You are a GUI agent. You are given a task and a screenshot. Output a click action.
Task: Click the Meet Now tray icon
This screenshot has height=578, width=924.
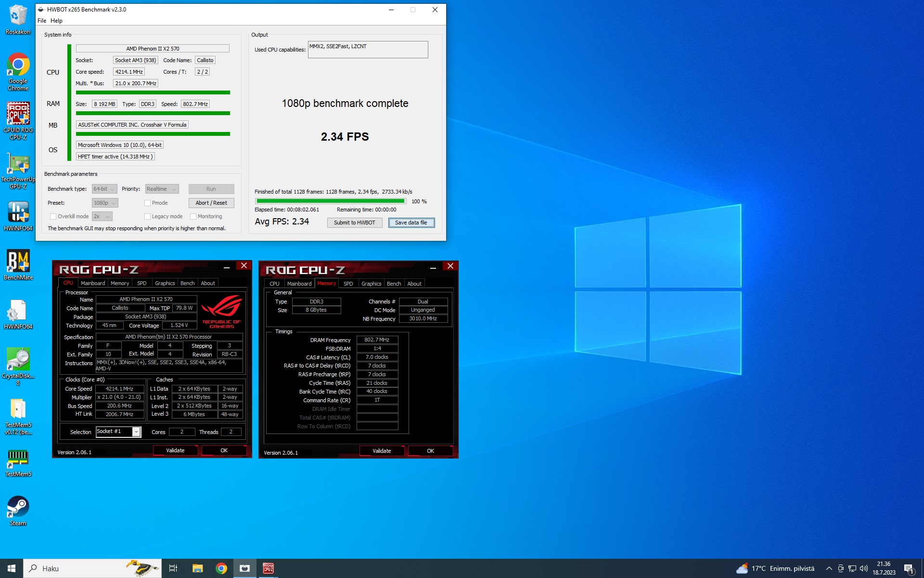841,568
